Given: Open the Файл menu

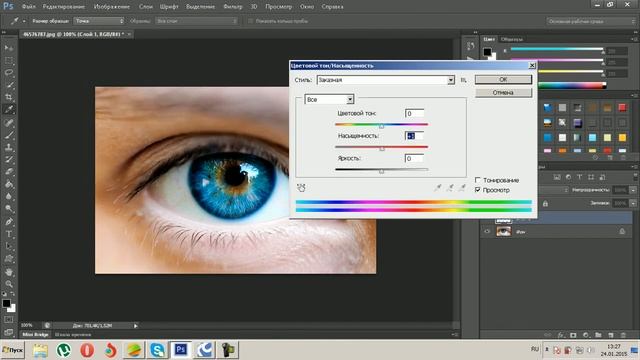Looking at the screenshot, I should [x=29, y=7].
